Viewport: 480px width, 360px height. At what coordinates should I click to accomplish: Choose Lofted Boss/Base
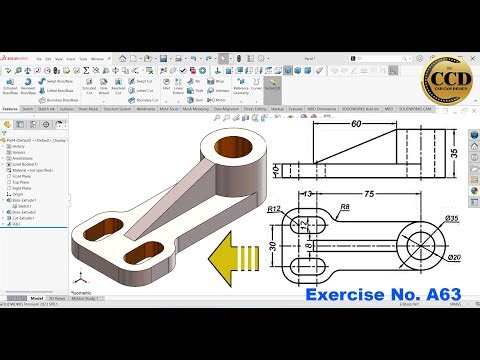point(56,90)
